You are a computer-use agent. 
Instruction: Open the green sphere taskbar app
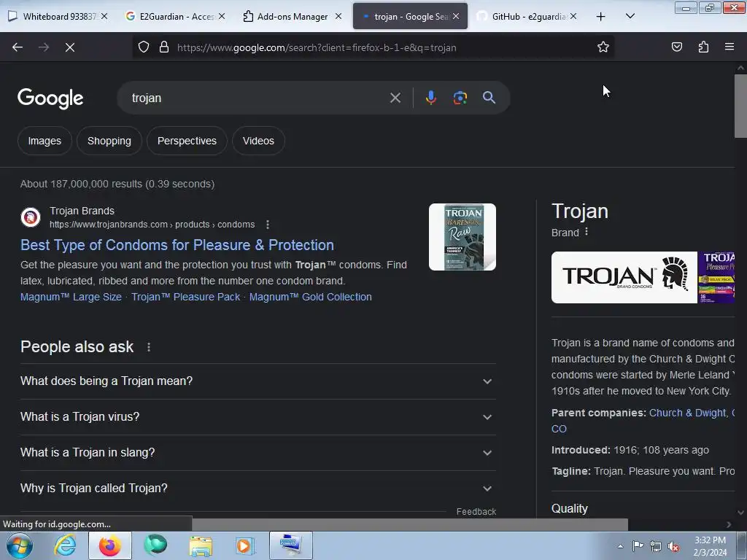(155, 545)
